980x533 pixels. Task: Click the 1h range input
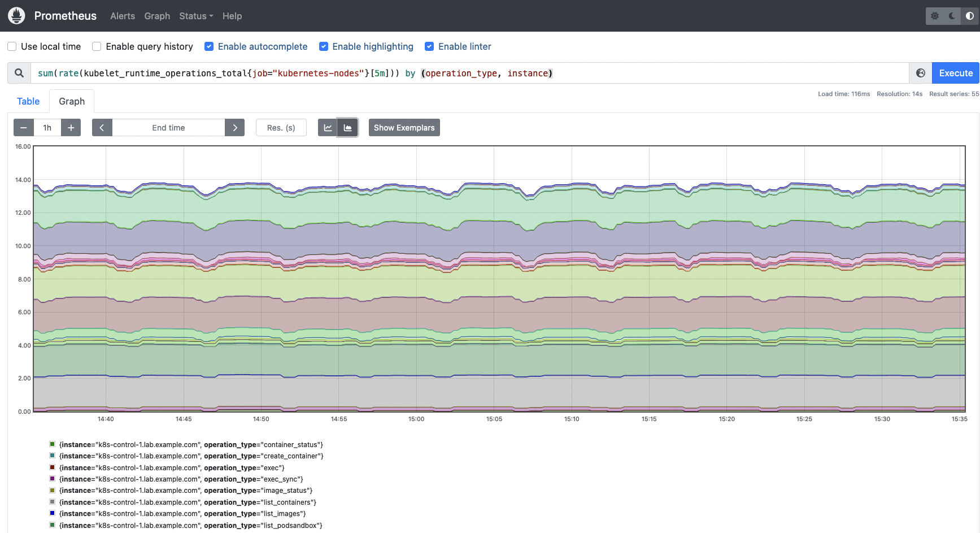(47, 128)
